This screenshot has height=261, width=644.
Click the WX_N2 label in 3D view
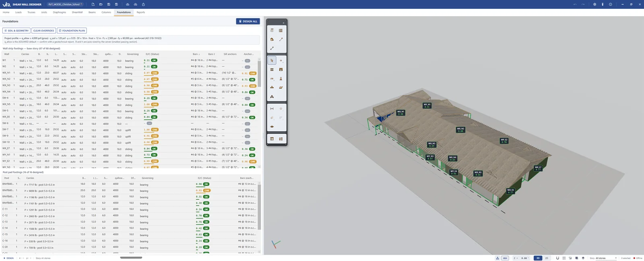[460, 130]
